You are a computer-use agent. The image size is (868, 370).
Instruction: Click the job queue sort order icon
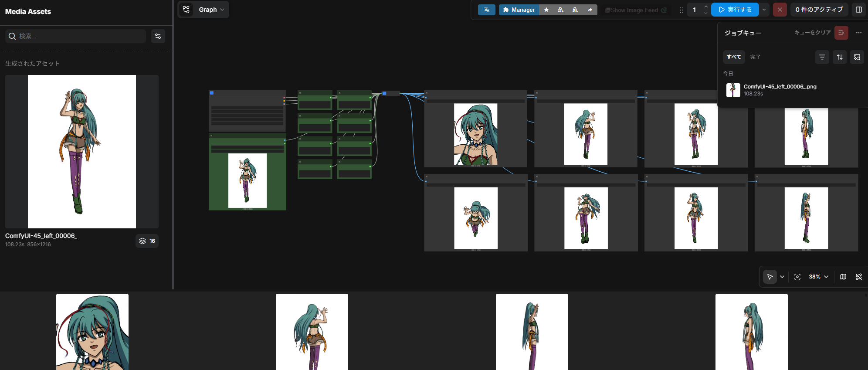click(x=840, y=57)
